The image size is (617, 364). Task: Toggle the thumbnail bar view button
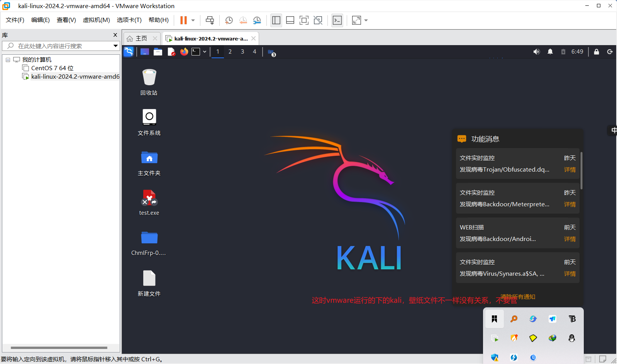[290, 20]
